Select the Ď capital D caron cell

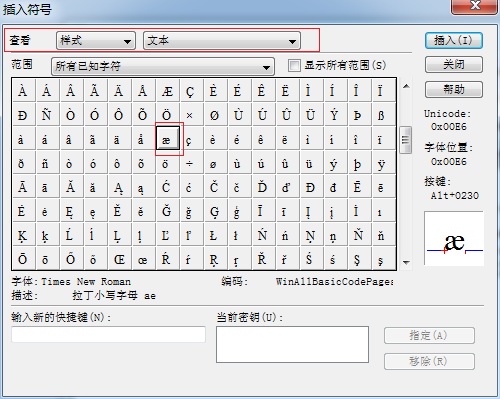coord(263,187)
